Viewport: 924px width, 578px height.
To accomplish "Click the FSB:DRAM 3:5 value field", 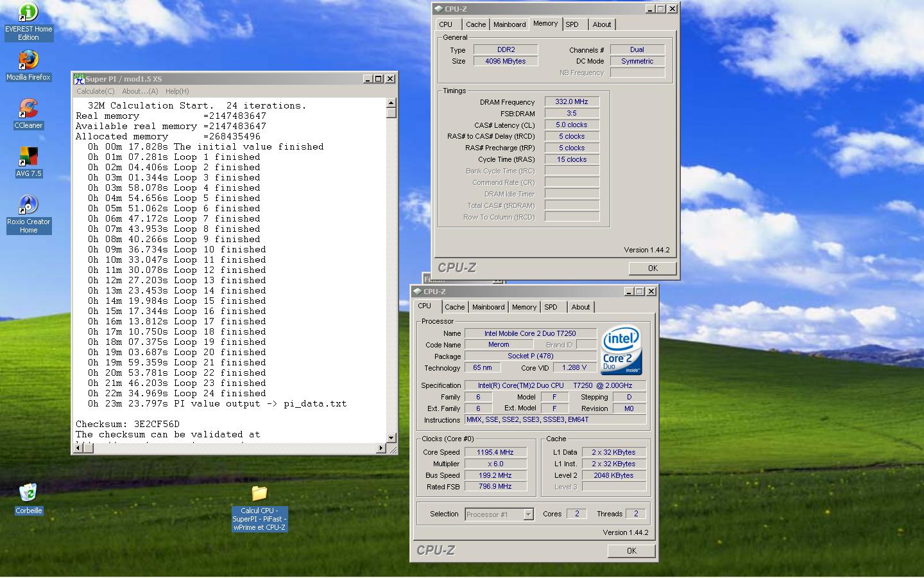I will 572,113.
